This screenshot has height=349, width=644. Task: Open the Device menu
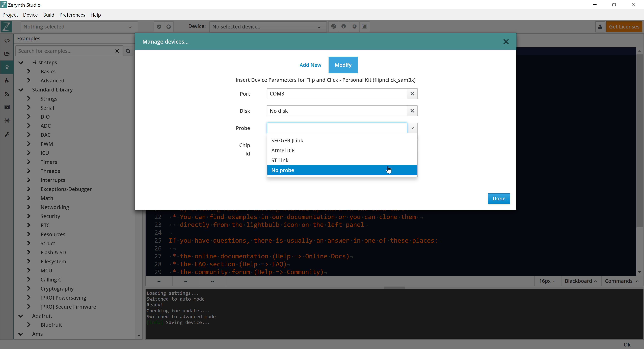pyautogui.click(x=30, y=15)
